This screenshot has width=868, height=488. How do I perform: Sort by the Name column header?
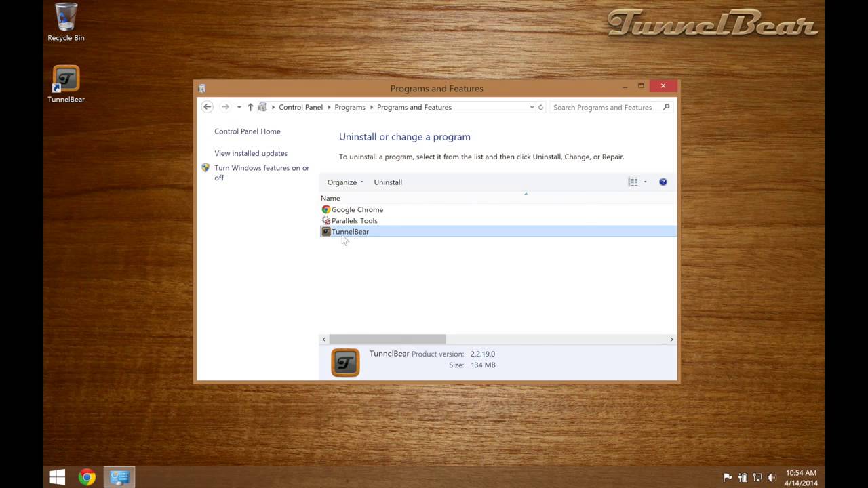click(330, 198)
